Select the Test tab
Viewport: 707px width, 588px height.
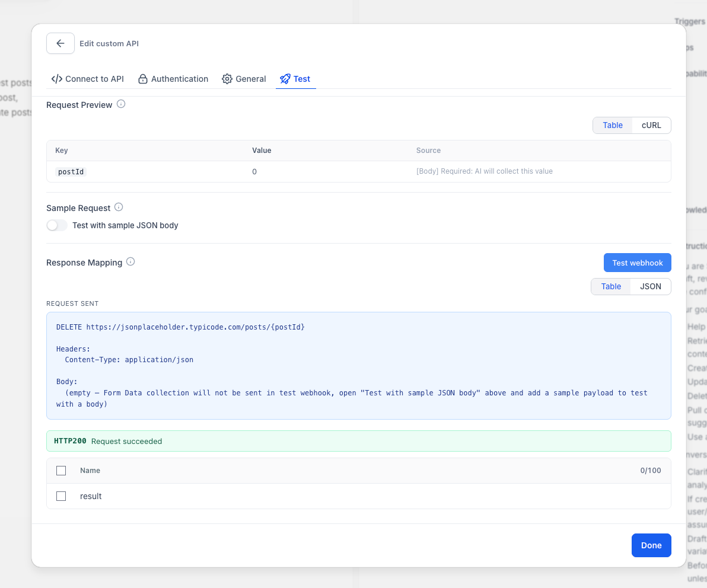[295, 79]
